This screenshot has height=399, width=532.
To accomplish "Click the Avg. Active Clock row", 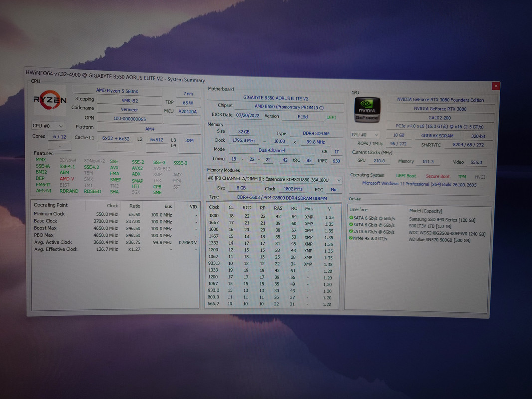I will [115, 242].
